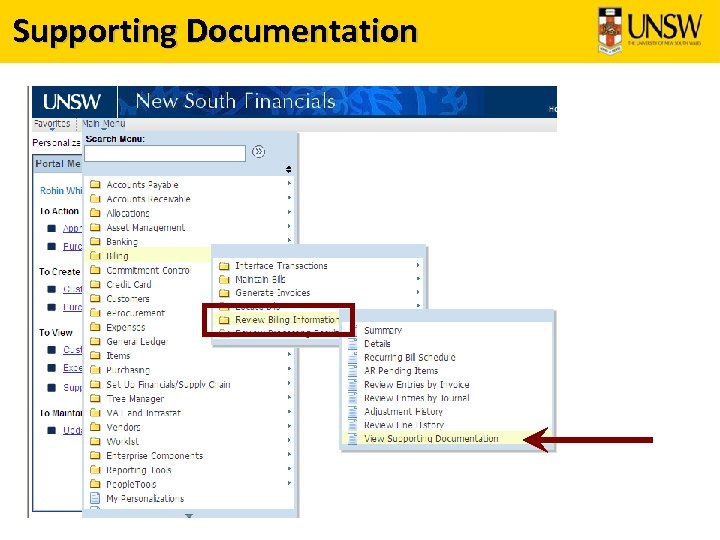The height and width of the screenshot is (540, 720).
Task: Select AR Pending Items entry
Action: [x=401, y=371]
